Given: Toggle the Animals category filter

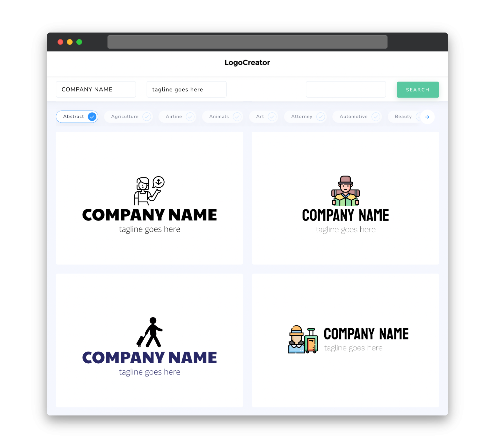Looking at the screenshot, I should click(223, 117).
